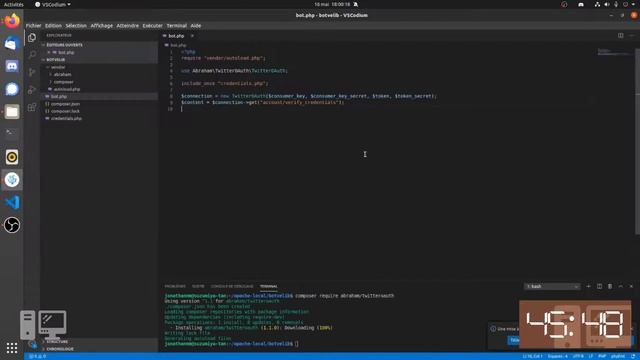Collapse the BOTVELIB folder section
The image size is (640, 360).
point(99,60)
